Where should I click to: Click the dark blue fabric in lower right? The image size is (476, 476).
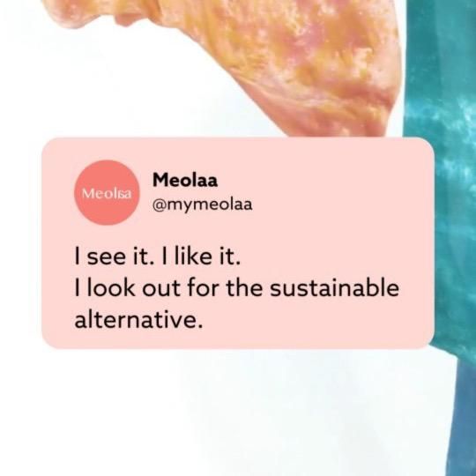click(461, 419)
